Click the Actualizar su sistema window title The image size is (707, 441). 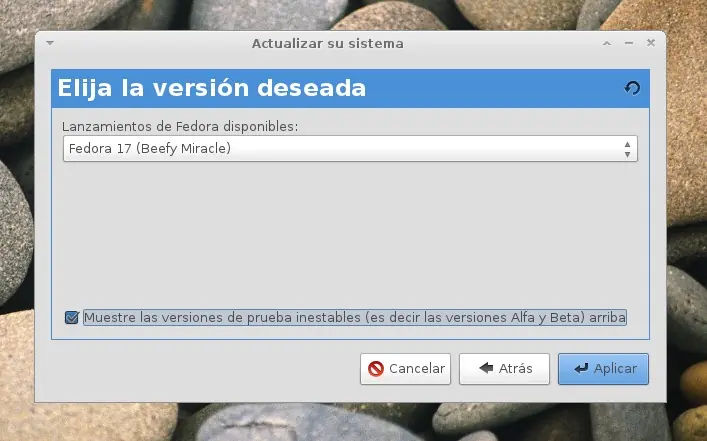(328, 44)
